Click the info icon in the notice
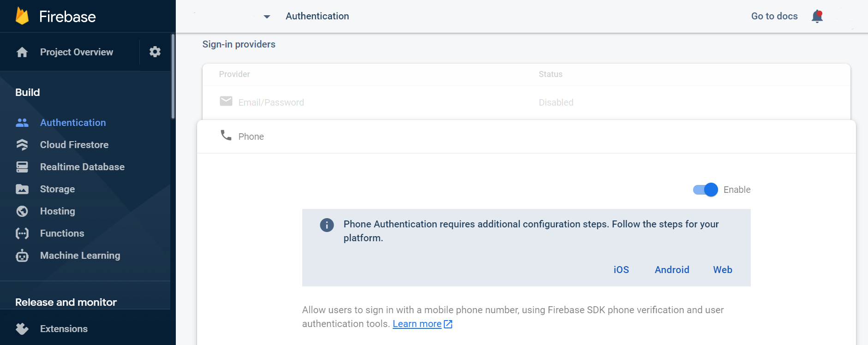Screen dimensions: 868x345 327,225
